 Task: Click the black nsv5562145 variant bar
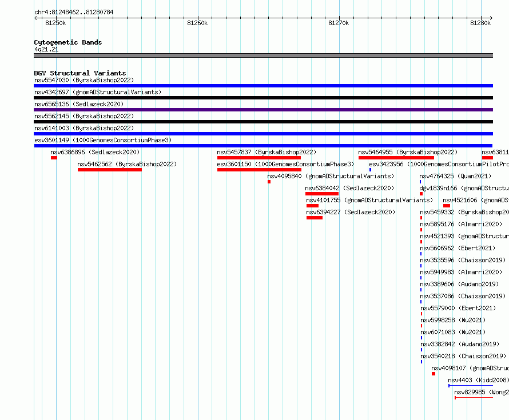coord(263,122)
